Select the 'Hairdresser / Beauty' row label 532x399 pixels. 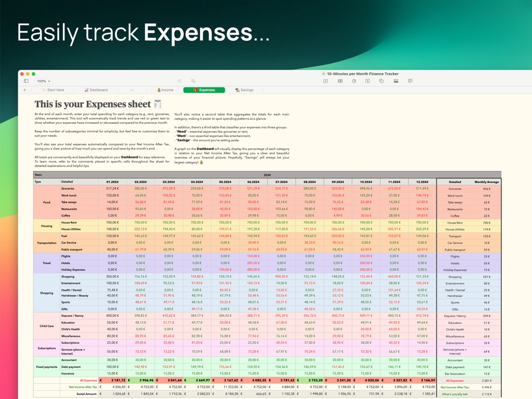79,295
